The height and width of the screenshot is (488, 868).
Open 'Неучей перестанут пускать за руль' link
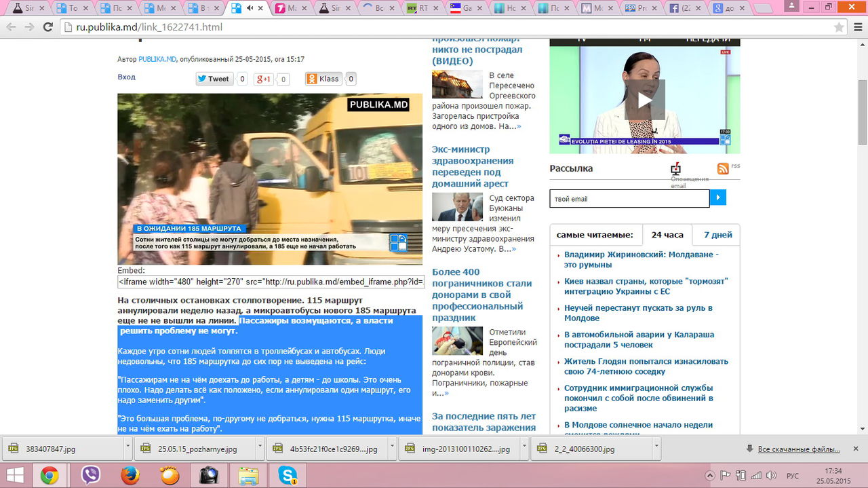638,313
